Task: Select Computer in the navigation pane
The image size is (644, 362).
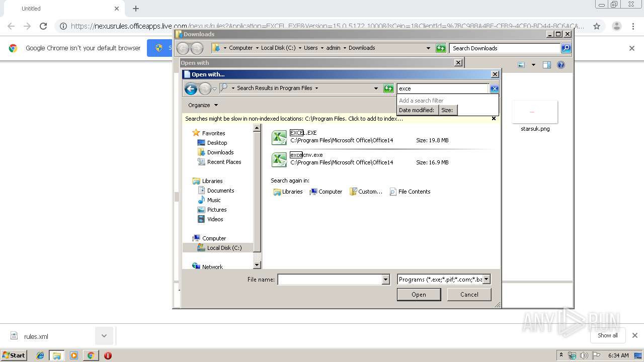Action: [x=214, y=238]
